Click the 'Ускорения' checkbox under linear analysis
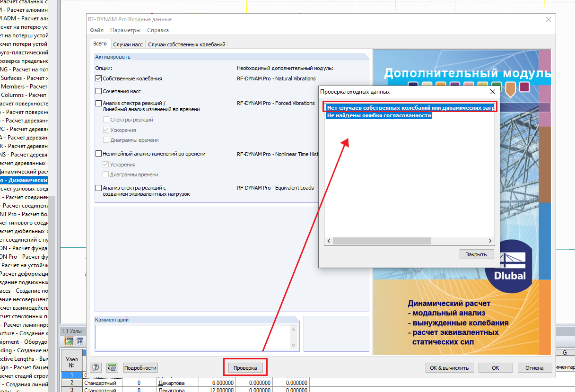Viewport: 575px width, 392px height. point(106,130)
